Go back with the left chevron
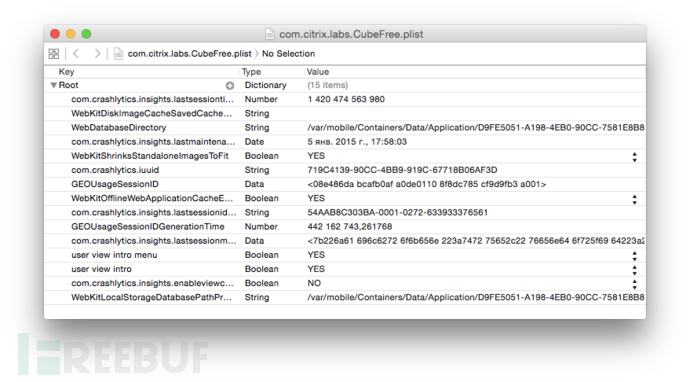This screenshot has width=690, height=382. [76, 54]
